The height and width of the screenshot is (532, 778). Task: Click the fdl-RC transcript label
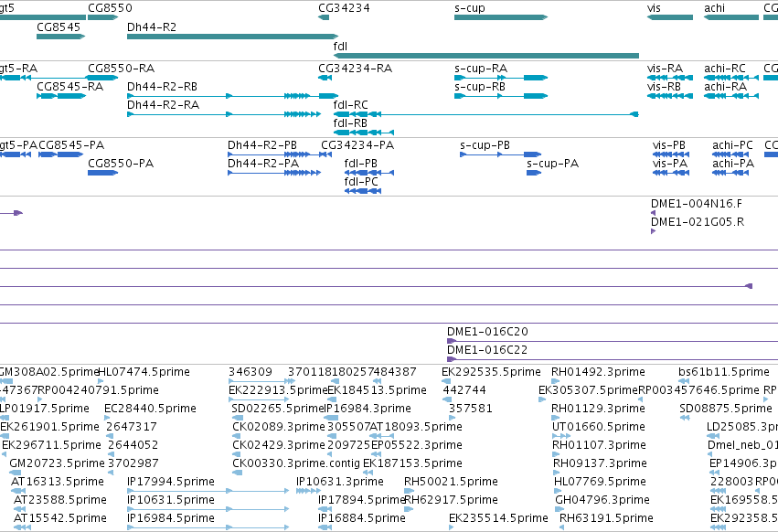coord(351,105)
